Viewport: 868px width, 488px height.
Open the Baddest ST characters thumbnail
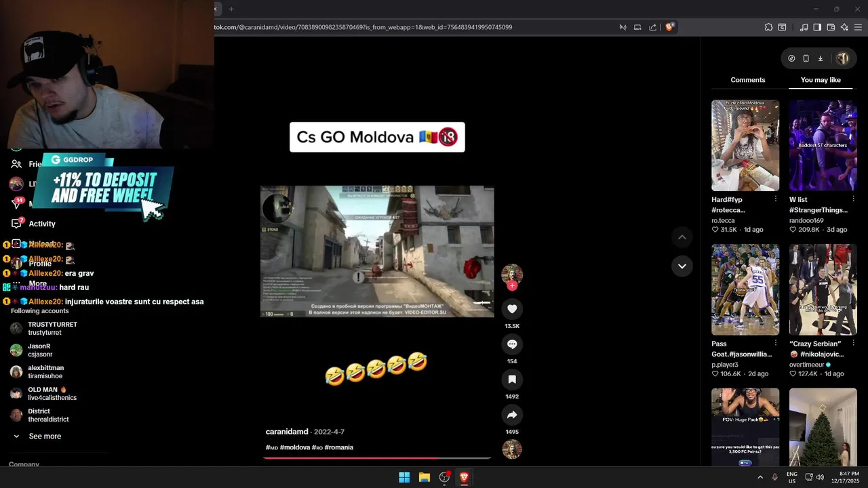pos(823,146)
